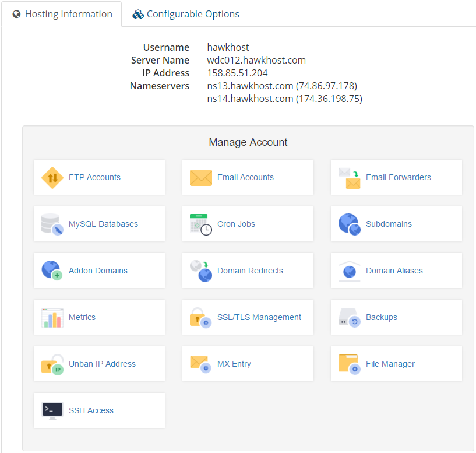Open the Domain Aliases link
This screenshot has height=453, width=476.
394,271
